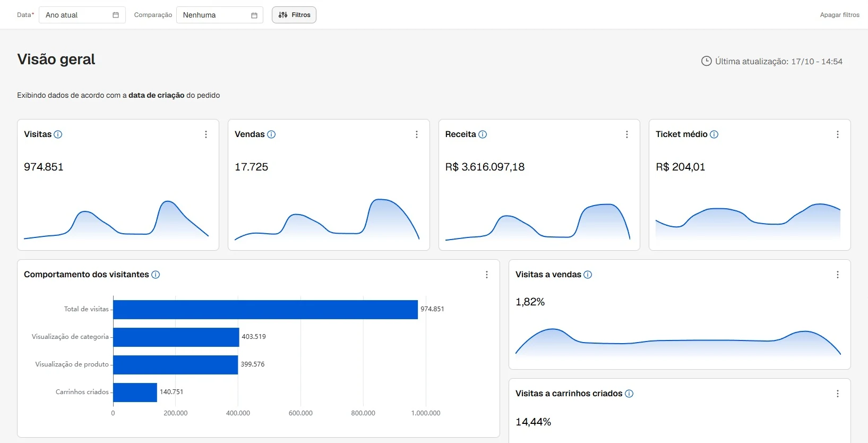
Task: Click the 140.751 bar value label
Action: click(171, 392)
